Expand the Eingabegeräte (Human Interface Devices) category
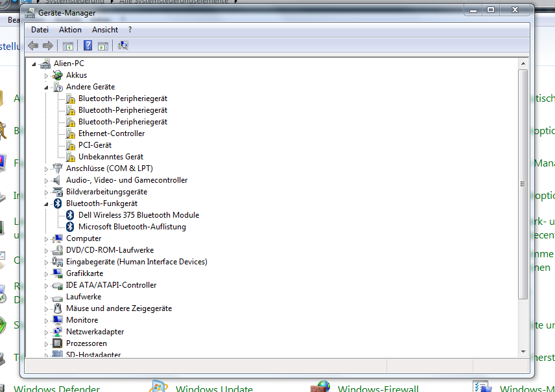 [x=47, y=262]
